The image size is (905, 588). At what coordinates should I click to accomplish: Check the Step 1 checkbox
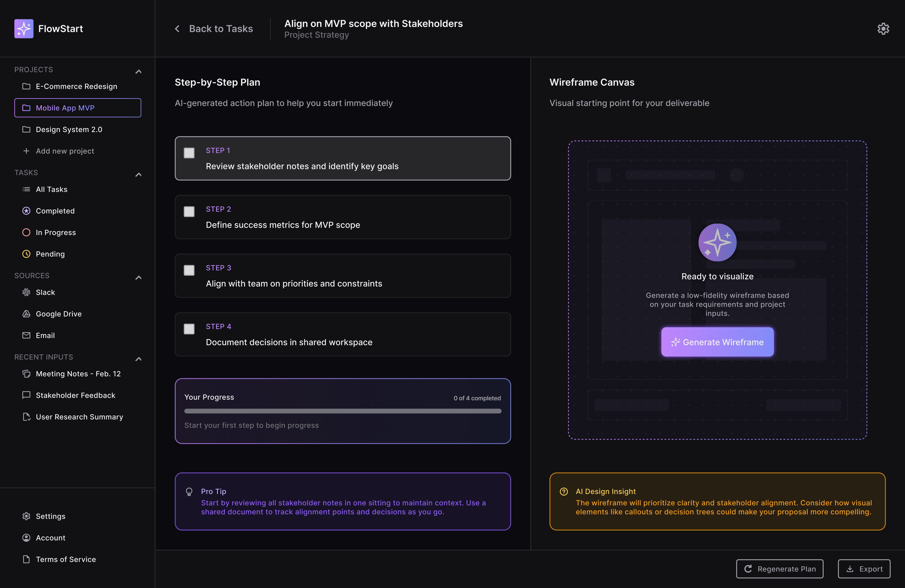[189, 152]
